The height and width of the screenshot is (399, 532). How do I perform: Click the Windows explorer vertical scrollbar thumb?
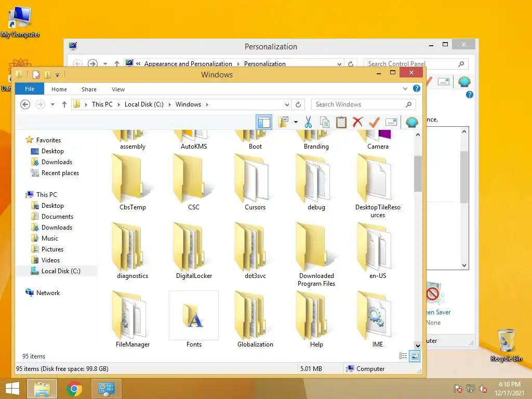coord(418,174)
